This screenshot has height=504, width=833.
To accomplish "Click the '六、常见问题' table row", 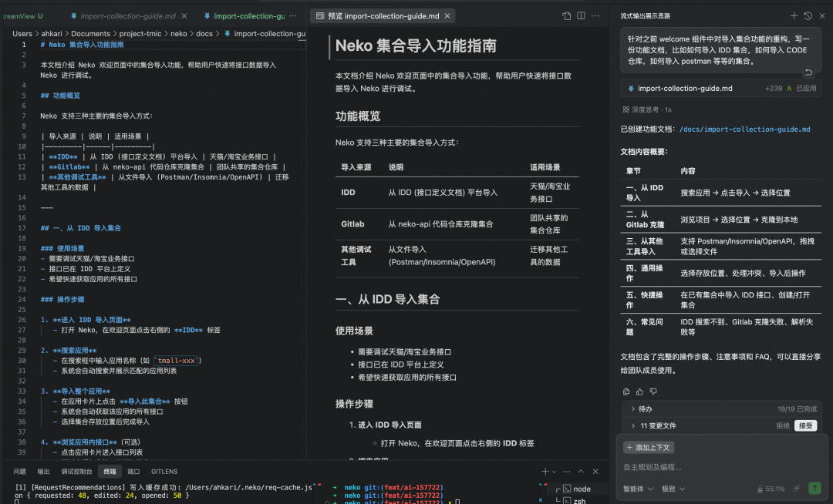I will coord(721,327).
